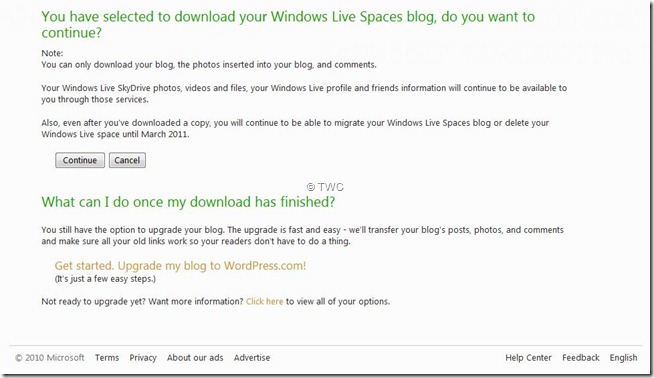Visit the 'About our ads' link

coord(195,358)
